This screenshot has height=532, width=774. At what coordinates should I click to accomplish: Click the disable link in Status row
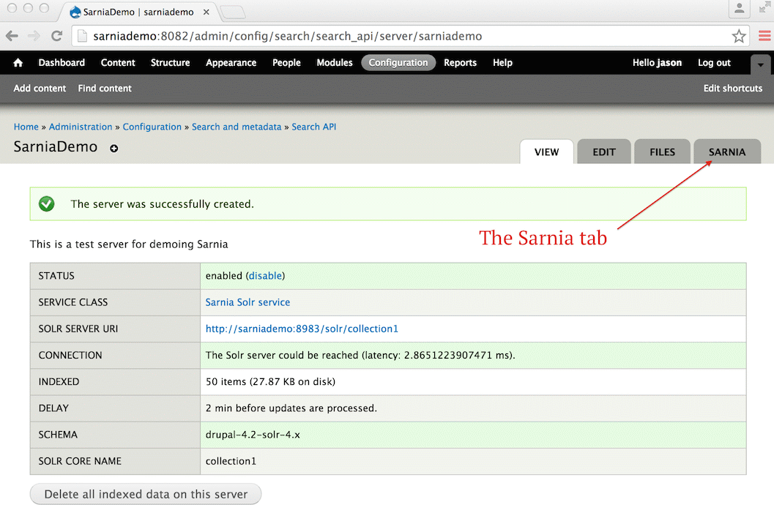[264, 276]
